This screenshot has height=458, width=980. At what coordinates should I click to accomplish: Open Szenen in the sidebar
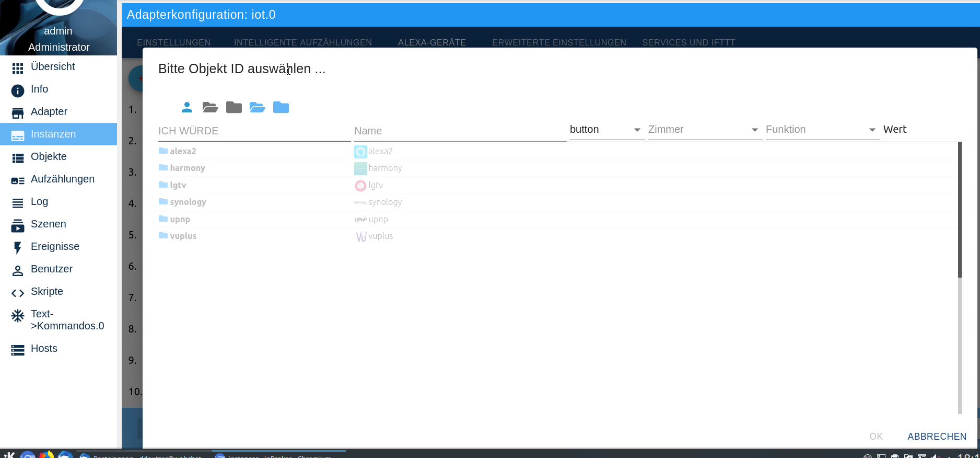[59, 224]
